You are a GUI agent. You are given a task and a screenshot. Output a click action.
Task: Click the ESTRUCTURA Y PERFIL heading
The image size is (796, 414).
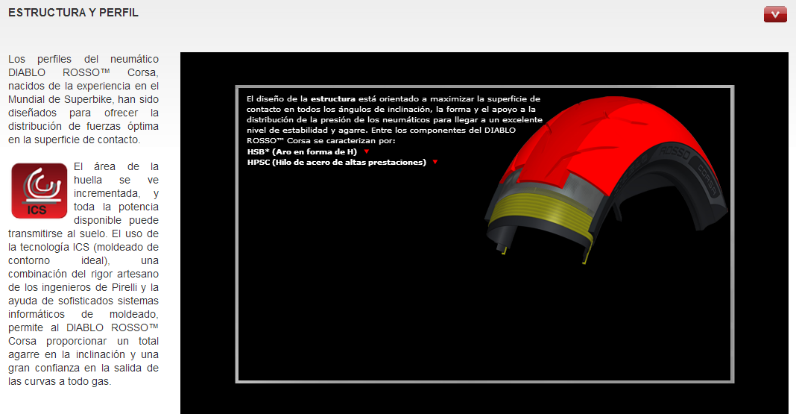73,14
